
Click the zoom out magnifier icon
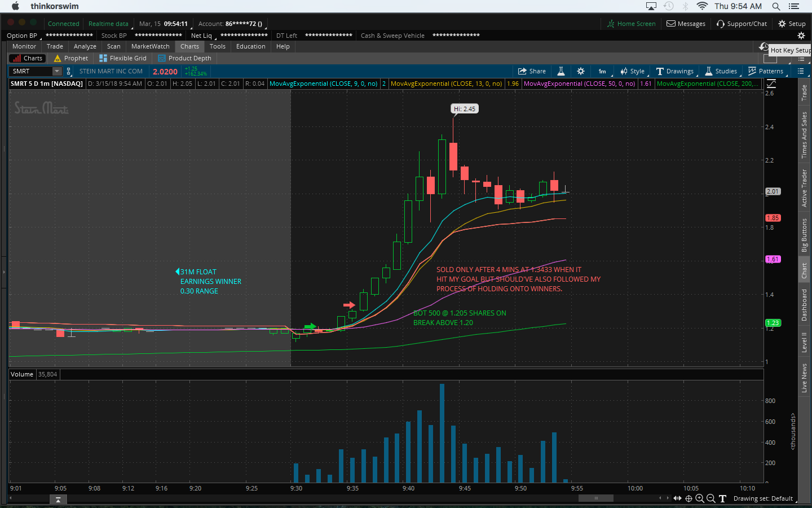point(711,498)
